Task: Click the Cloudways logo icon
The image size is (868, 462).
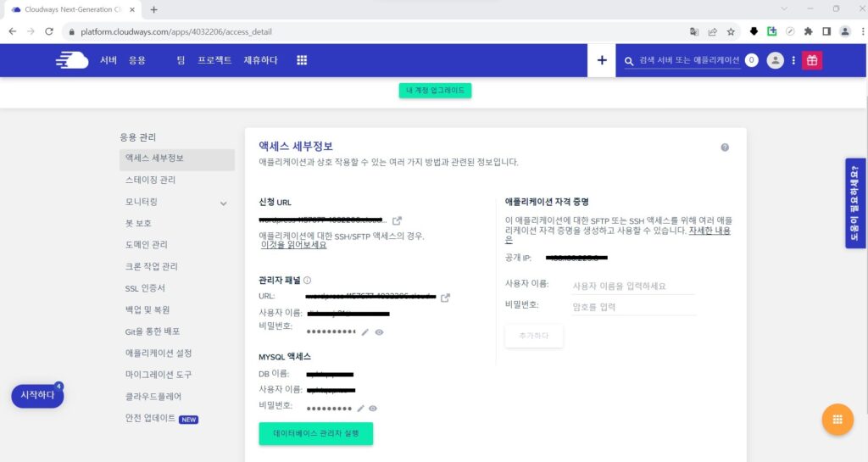Action: 72,60
